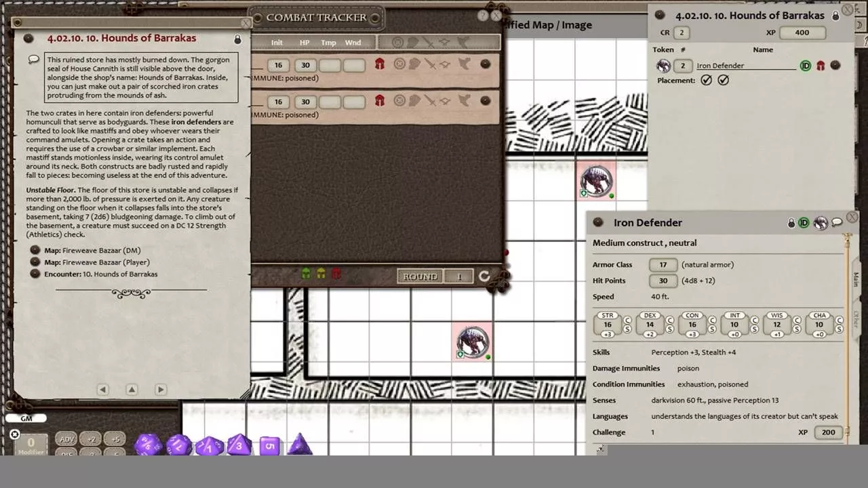
Task: Toggle offense sword section in tracker header
Action: click(429, 43)
